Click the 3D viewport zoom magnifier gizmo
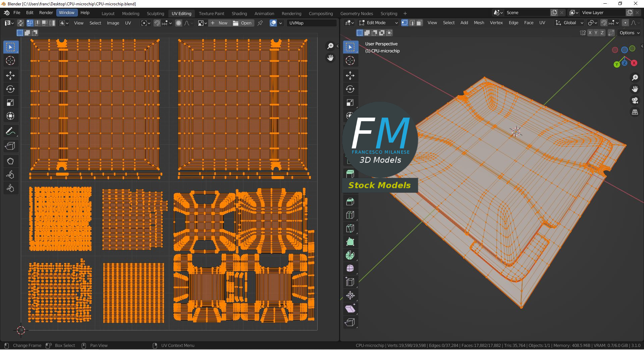The height and width of the screenshot is (350, 644). tap(635, 78)
